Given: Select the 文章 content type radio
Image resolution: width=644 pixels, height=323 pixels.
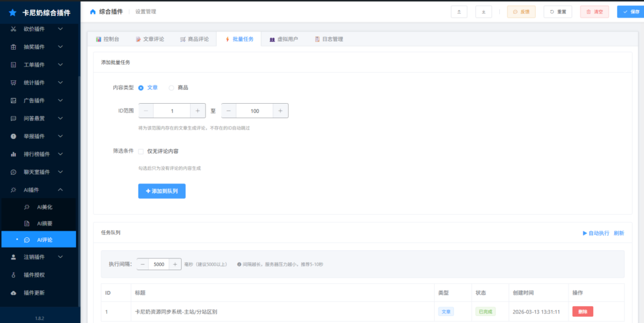Looking at the screenshot, I should (x=141, y=87).
